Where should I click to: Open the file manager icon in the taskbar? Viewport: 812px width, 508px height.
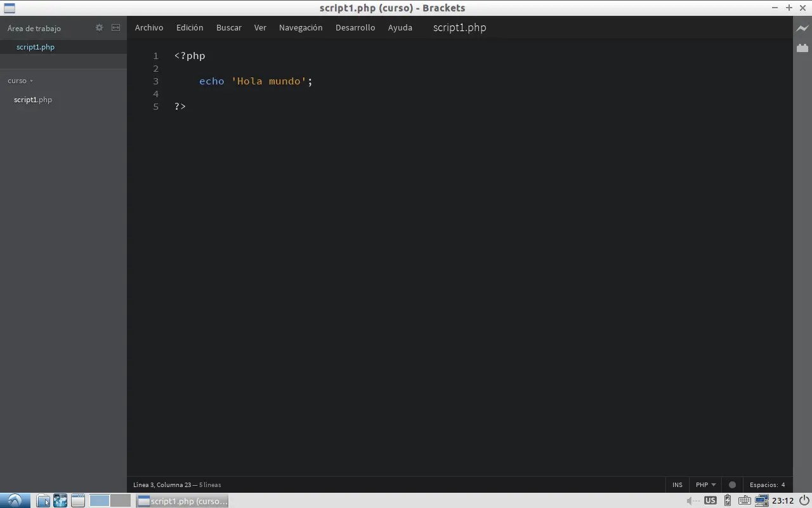click(43, 500)
